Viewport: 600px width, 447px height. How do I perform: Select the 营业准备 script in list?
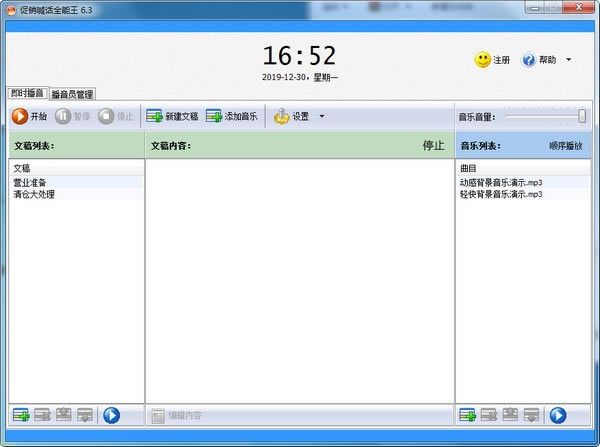click(x=29, y=183)
